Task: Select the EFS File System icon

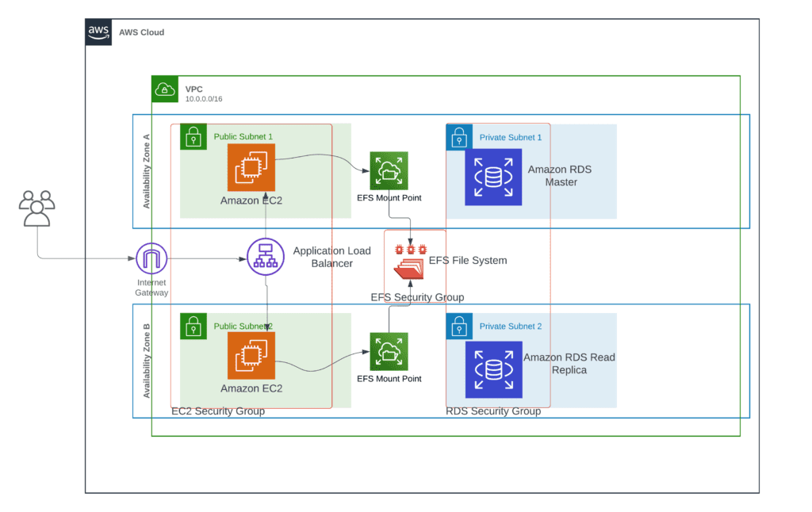Action: (410, 262)
